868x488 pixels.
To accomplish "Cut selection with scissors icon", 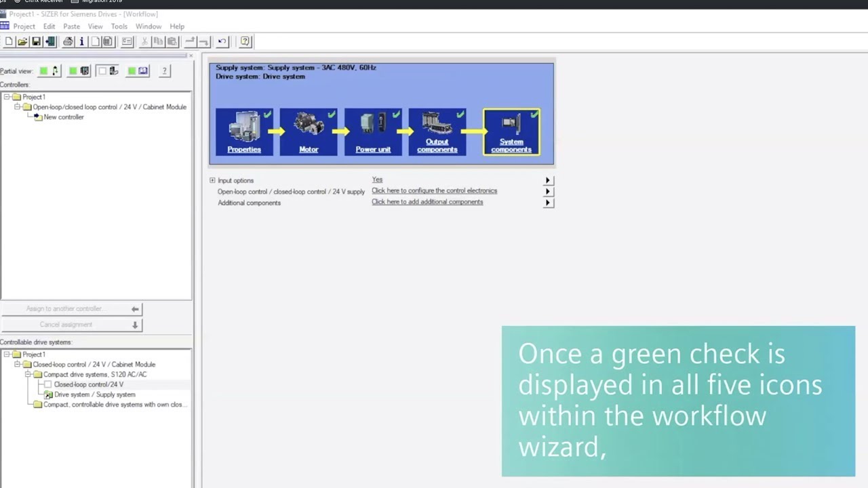I will pyautogui.click(x=144, y=41).
